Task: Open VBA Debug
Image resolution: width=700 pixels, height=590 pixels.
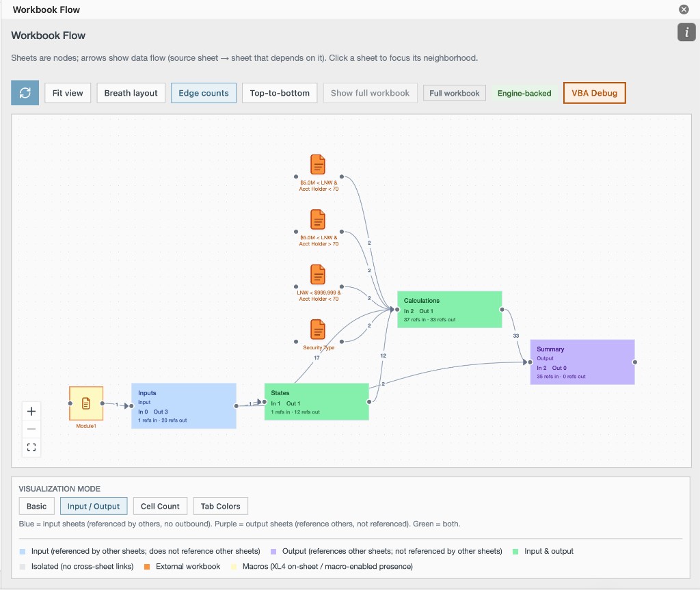Action: click(594, 93)
